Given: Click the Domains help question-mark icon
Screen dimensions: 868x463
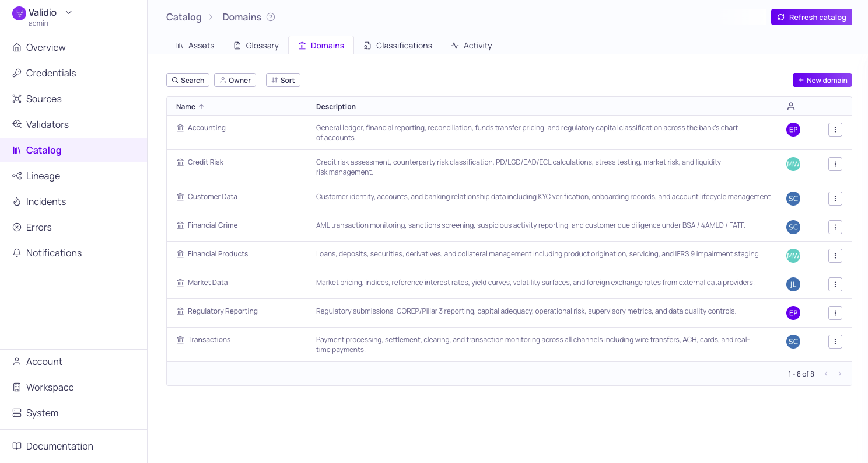Looking at the screenshot, I should tap(271, 17).
